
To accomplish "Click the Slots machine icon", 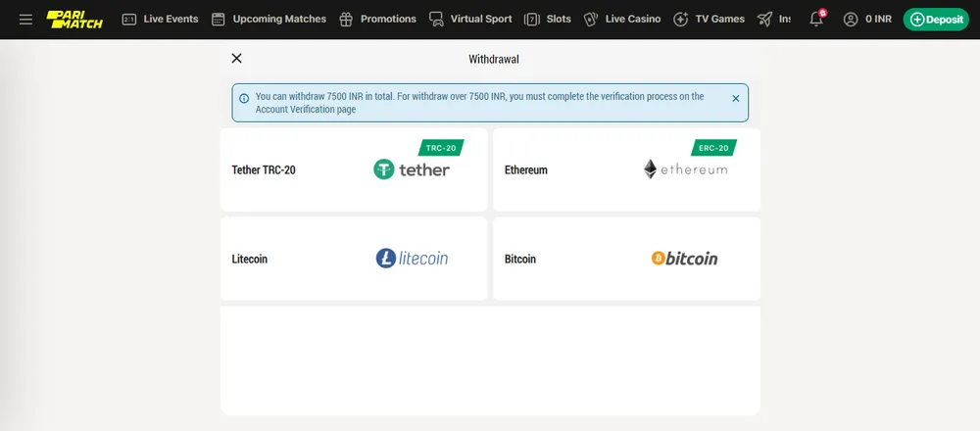I will 532,20.
